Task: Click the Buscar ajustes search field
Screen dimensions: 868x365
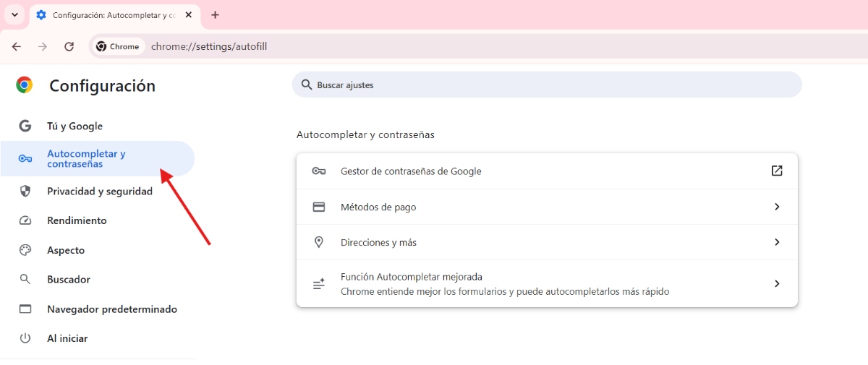Action: [x=547, y=85]
